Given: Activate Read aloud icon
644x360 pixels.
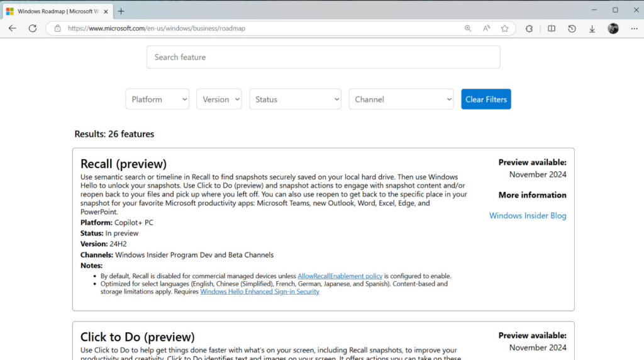Looking at the screenshot, I should click(486, 28).
